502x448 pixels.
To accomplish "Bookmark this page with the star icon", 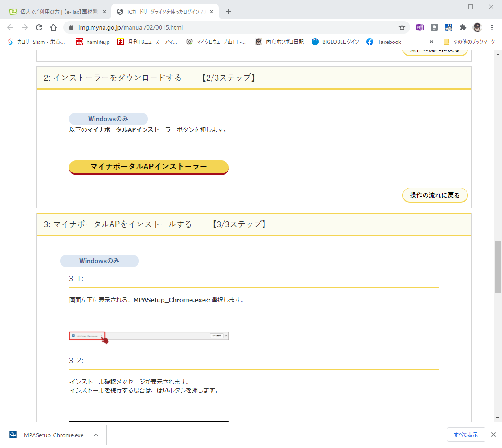I will [402, 27].
